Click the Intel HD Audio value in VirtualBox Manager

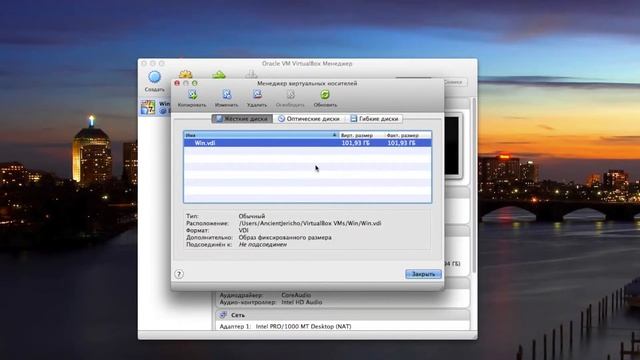click(302, 302)
